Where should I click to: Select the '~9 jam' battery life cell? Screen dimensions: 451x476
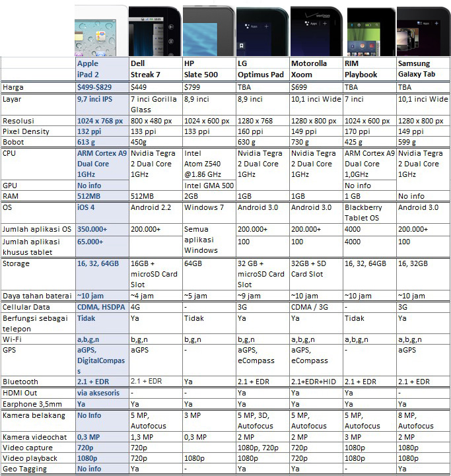pos(263,296)
